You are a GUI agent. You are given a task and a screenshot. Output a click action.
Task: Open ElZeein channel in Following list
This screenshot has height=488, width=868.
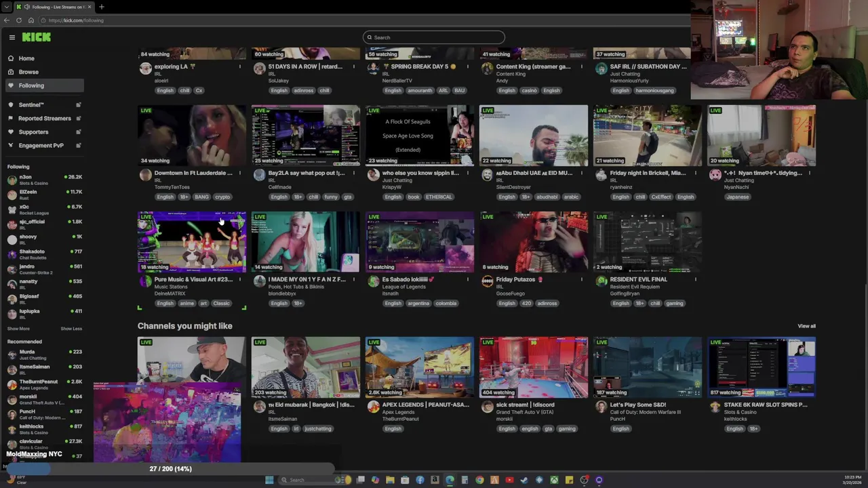point(45,195)
